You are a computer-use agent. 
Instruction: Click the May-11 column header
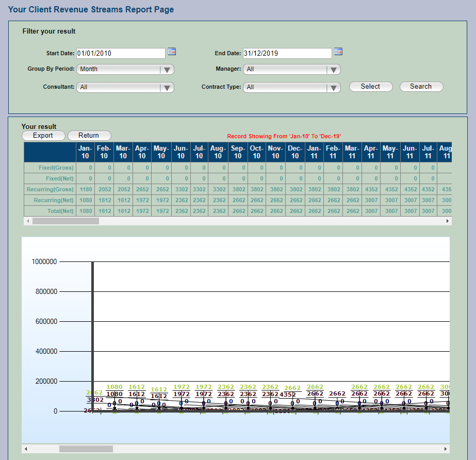[390, 152]
